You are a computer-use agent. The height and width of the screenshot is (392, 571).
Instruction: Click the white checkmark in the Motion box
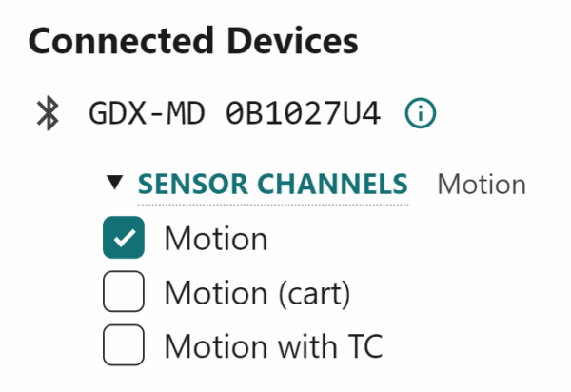point(124,239)
